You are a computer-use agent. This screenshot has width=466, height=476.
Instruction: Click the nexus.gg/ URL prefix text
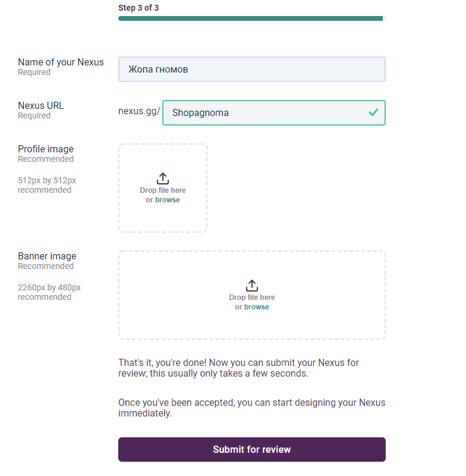pos(139,111)
